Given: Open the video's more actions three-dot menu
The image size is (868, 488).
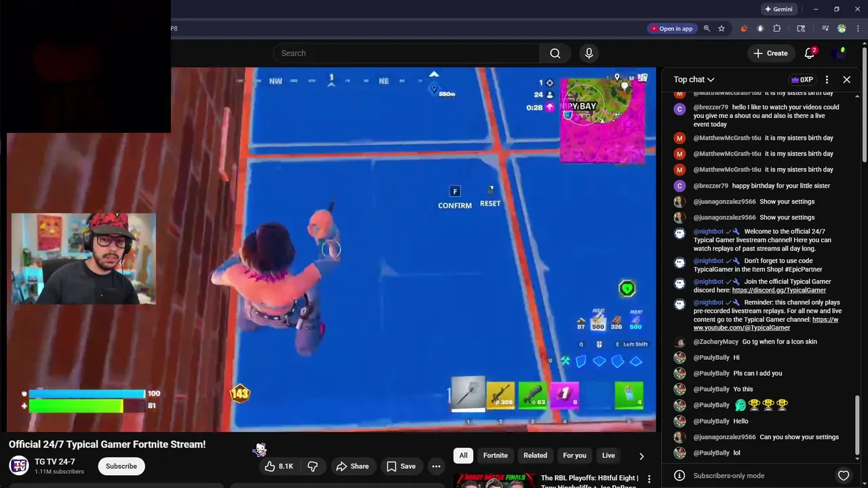Looking at the screenshot, I should (437, 466).
